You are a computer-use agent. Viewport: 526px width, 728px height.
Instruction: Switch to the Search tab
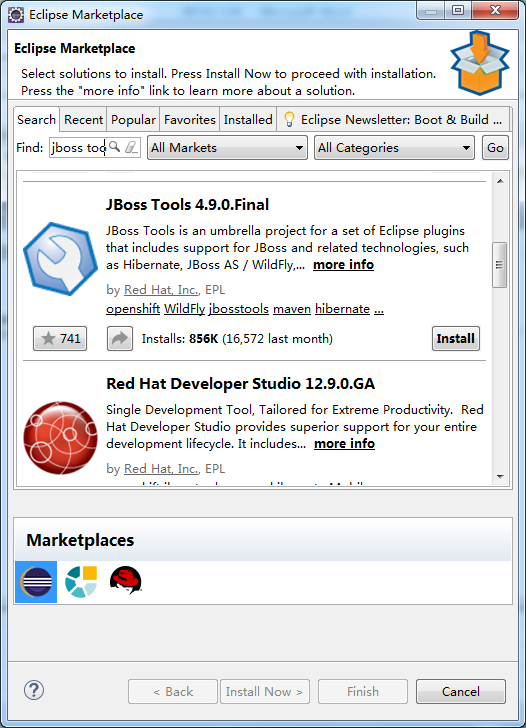click(36, 119)
